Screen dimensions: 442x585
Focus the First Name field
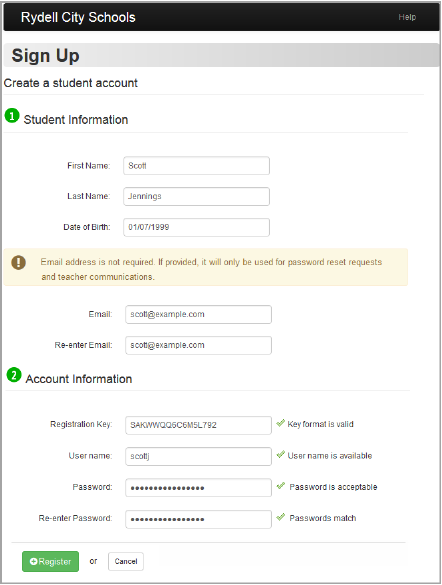197,166
